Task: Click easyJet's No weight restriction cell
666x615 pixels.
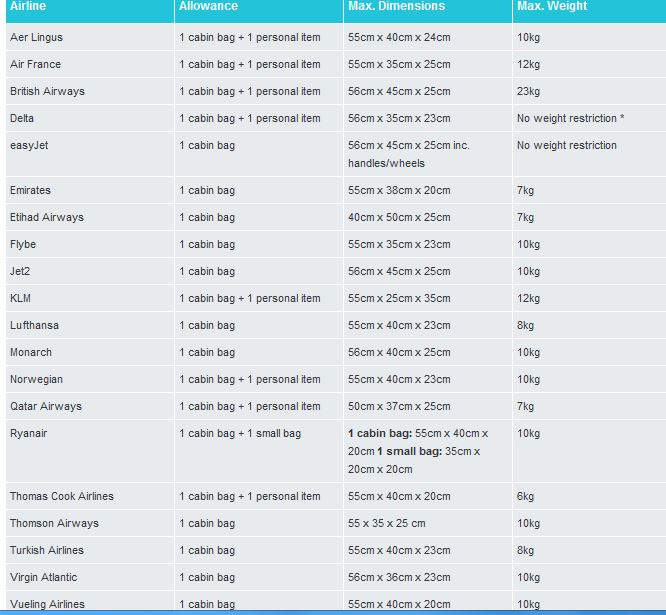Action: 590,154
